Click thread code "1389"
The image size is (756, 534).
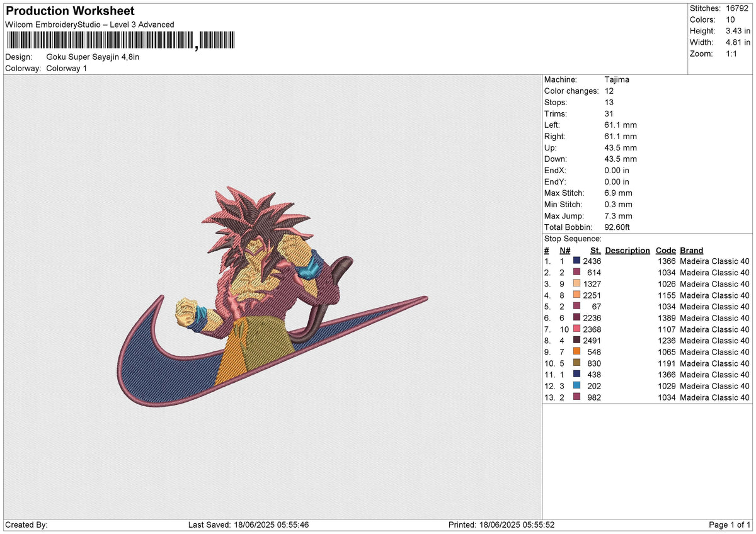click(667, 317)
